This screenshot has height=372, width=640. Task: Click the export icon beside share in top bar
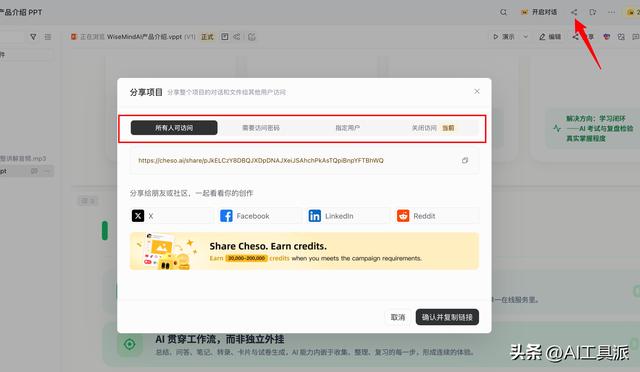pos(593,12)
